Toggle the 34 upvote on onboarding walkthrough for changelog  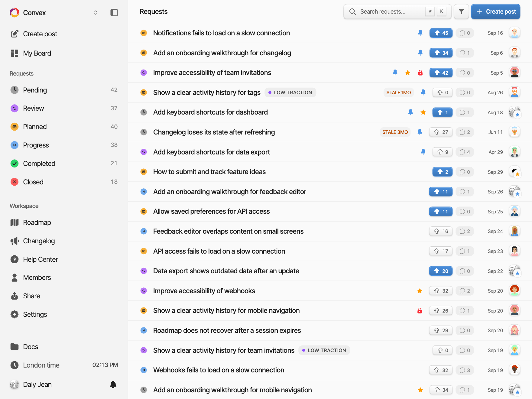tap(441, 53)
